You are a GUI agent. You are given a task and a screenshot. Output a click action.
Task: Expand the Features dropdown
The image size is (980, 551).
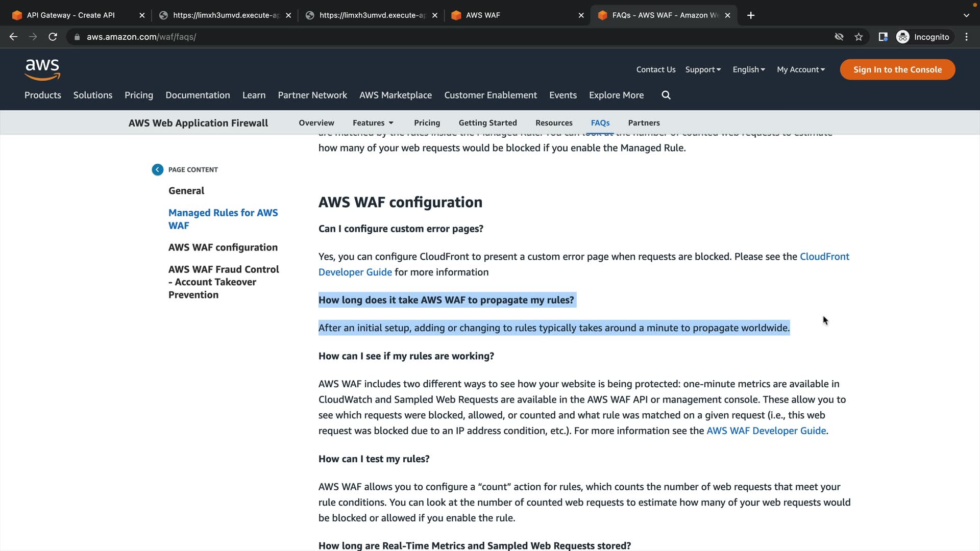pyautogui.click(x=373, y=123)
